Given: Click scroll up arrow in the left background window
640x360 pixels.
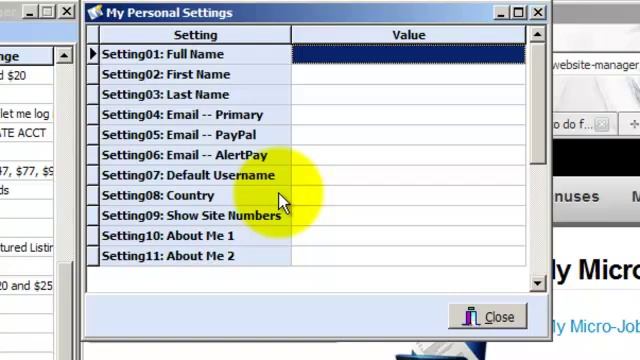Looking at the screenshot, I should click(64, 56).
